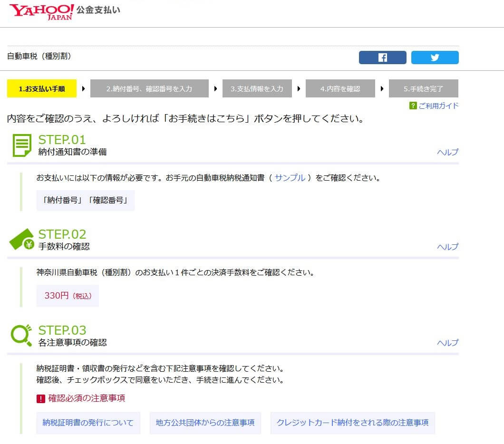Open ヘルプ for STEP.02
Viewport: 504px width, 444px height.
point(447,247)
